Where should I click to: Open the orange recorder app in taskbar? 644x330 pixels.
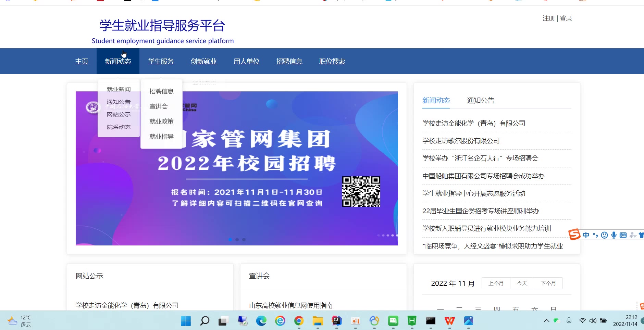pos(355,321)
